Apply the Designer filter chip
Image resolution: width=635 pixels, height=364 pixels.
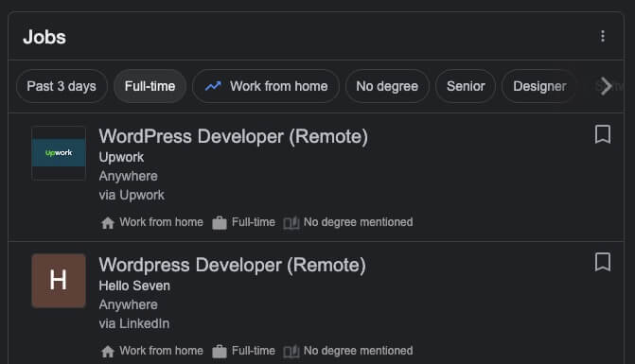pyautogui.click(x=539, y=86)
